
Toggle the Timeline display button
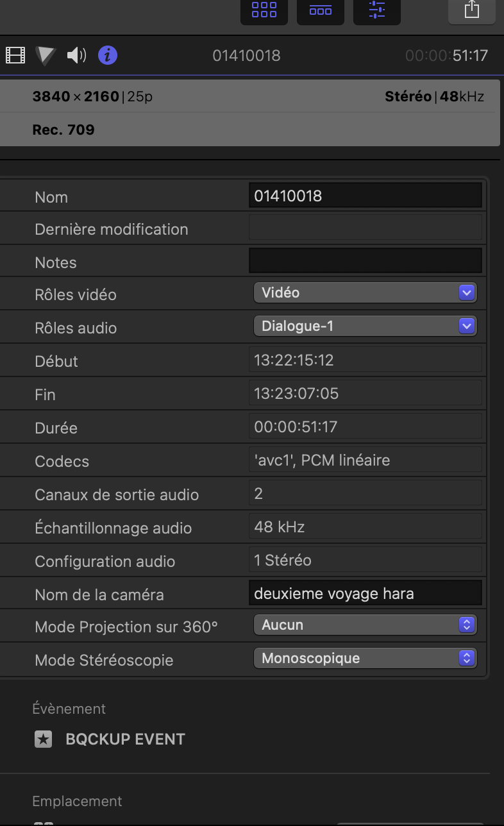[321, 10]
